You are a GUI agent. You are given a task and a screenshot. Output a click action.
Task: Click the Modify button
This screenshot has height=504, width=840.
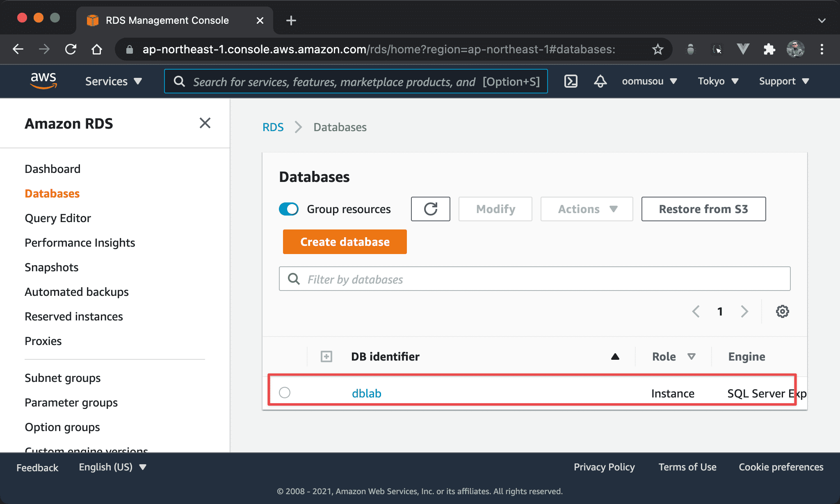click(495, 209)
